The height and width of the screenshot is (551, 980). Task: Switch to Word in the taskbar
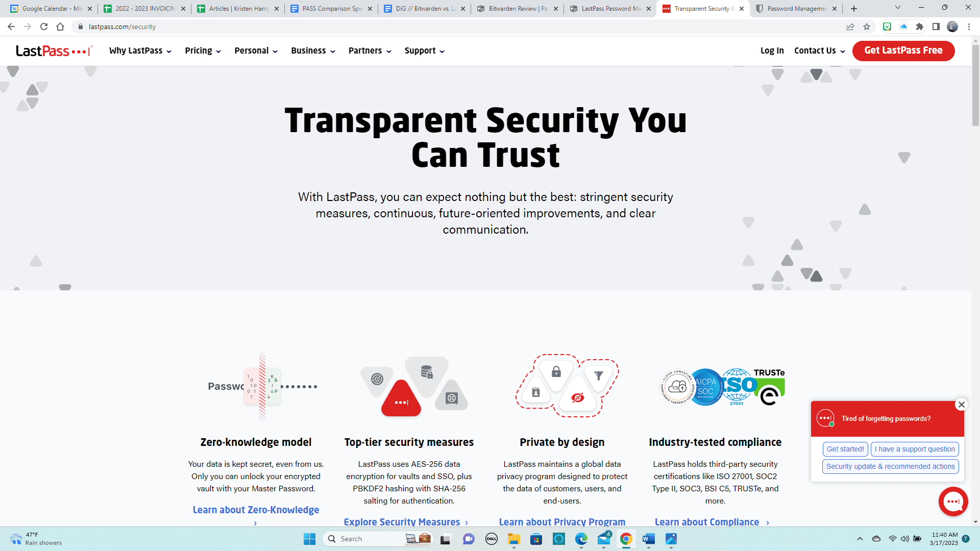pos(649,539)
